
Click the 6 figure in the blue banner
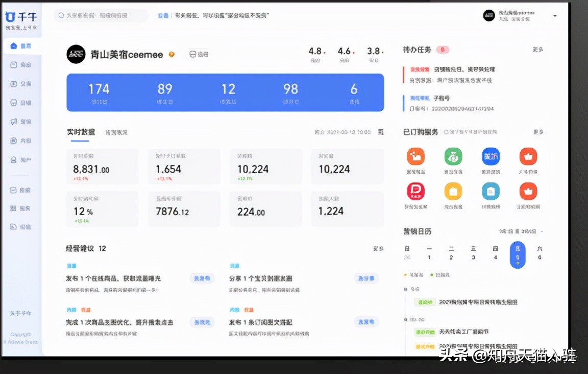tap(354, 89)
